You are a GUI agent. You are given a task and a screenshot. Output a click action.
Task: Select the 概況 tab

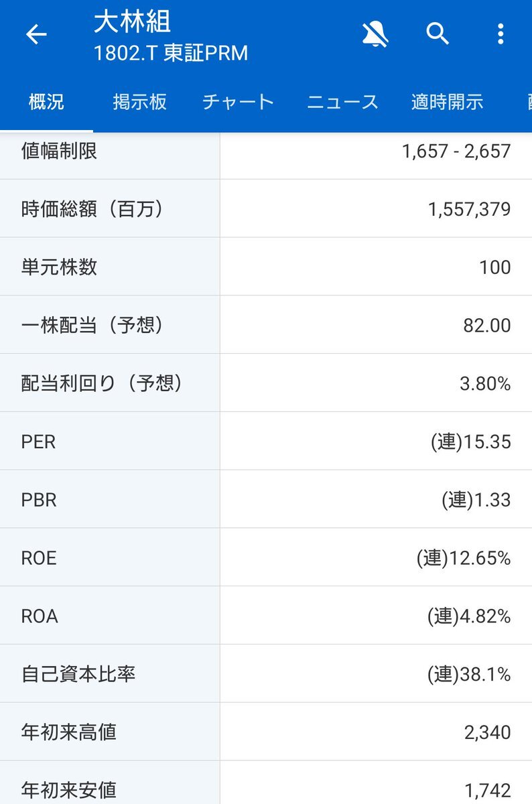coord(46,102)
